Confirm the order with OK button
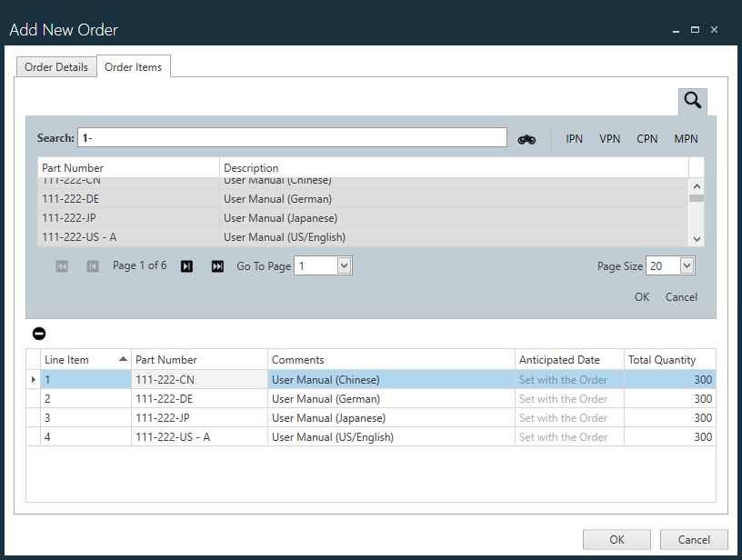The width and height of the screenshot is (742, 560). click(617, 539)
